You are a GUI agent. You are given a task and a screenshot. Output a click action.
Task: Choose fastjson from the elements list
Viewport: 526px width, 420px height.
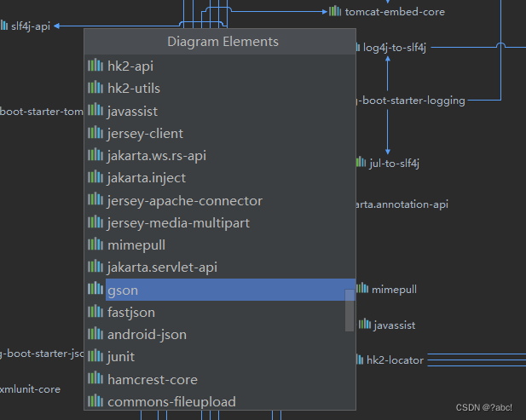point(220,313)
